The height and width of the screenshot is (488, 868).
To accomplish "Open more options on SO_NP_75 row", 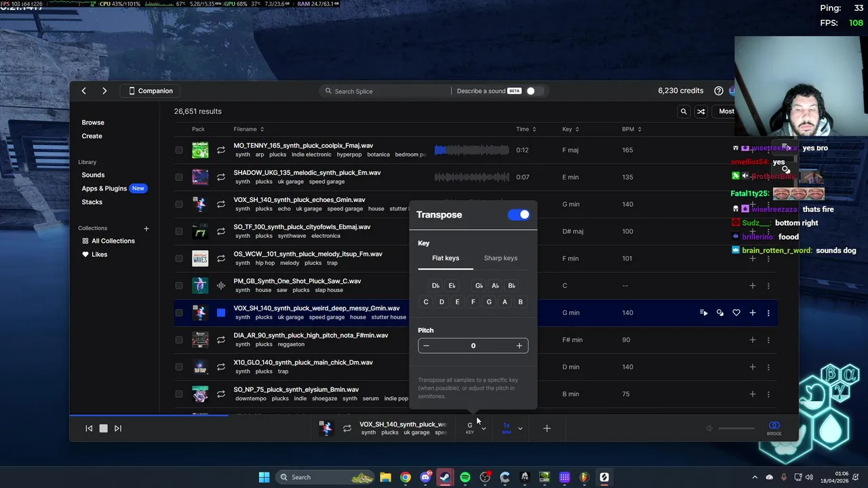I will tap(768, 394).
